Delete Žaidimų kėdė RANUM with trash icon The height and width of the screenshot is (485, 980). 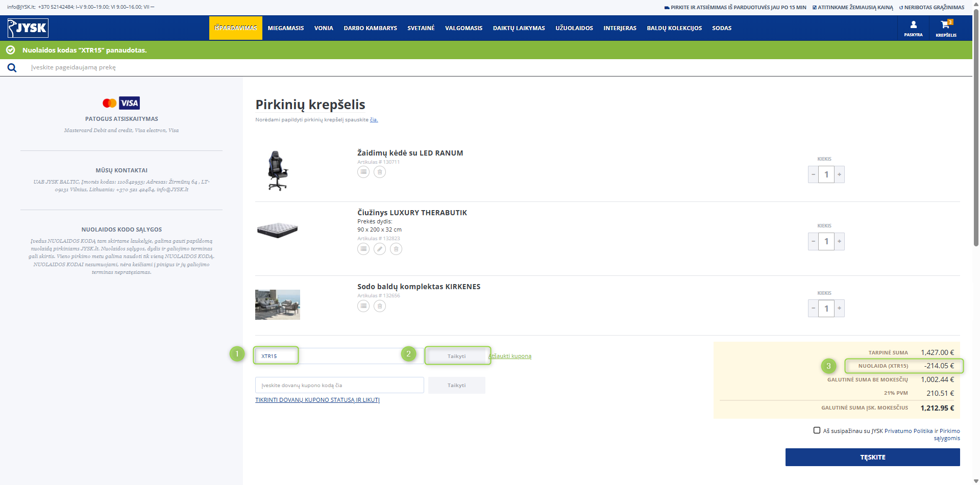point(380,172)
